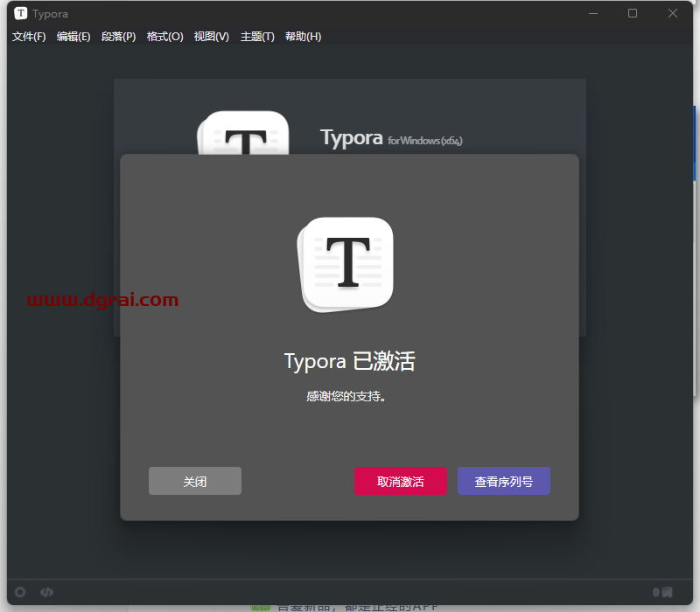Toggle sidebar via circle icon in status bar
700x612 pixels.
coord(20,592)
